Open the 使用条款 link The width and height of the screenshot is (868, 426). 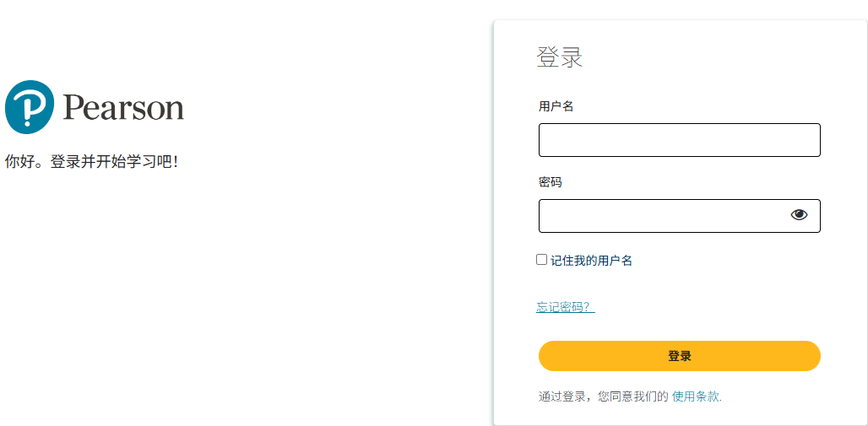(x=696, y=396)
